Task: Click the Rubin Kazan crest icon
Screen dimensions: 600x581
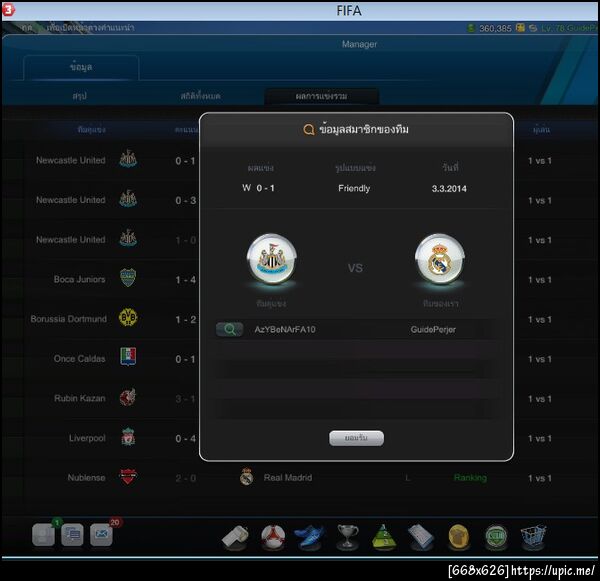Action: (128, 397)
